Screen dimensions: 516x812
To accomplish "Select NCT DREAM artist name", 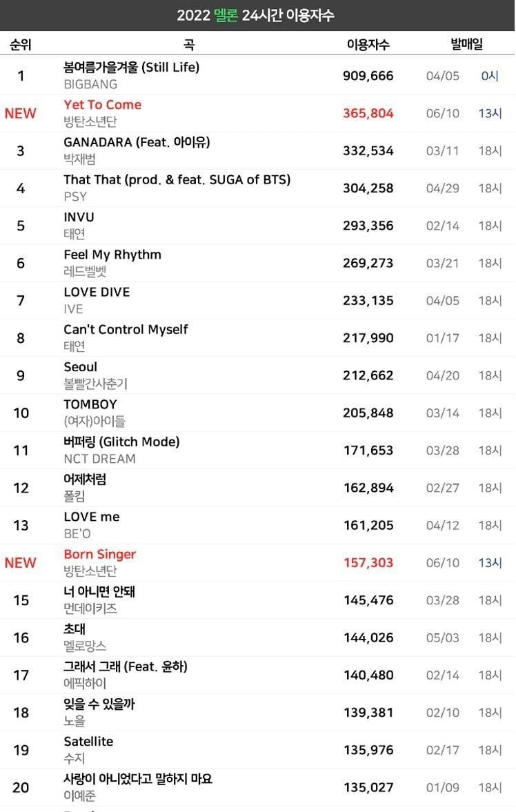I will click(99, 459).
